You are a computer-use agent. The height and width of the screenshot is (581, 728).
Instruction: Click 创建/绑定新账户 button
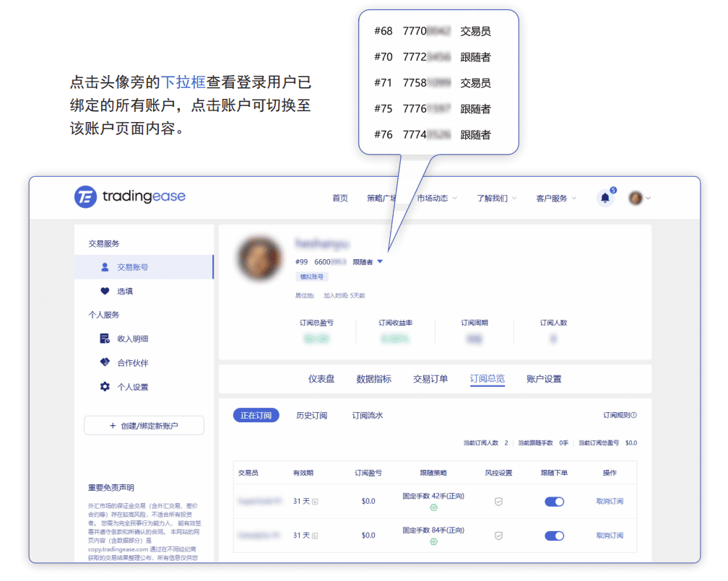(144, 426)
